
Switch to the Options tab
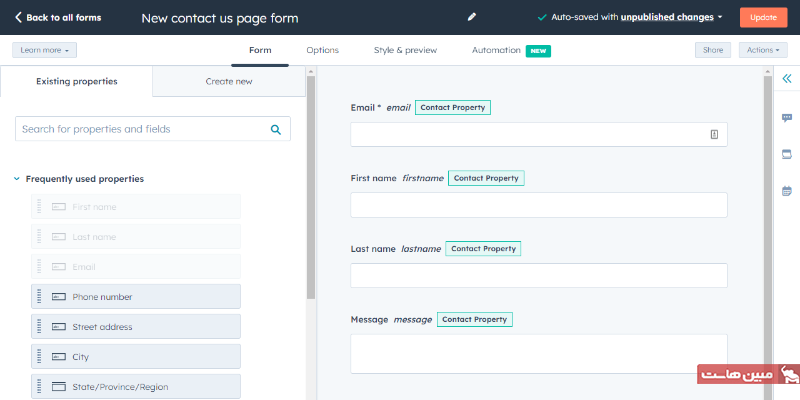[x=322, y=50]
